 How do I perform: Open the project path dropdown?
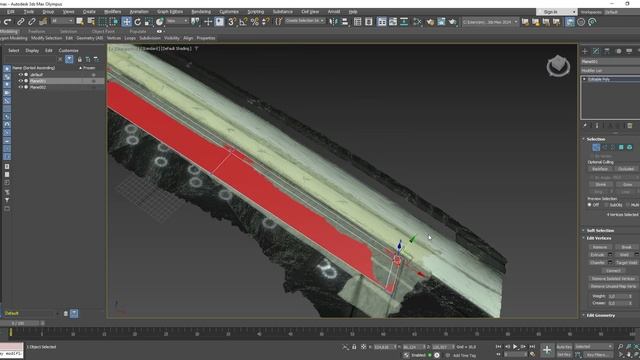coord(490,22)
